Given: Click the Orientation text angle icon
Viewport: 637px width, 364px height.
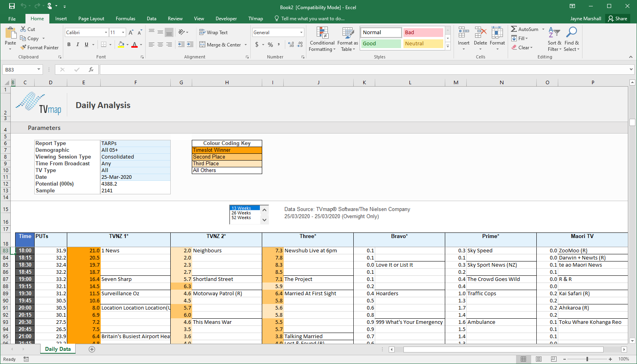Looking at the screenshot, I should [181, 32].
